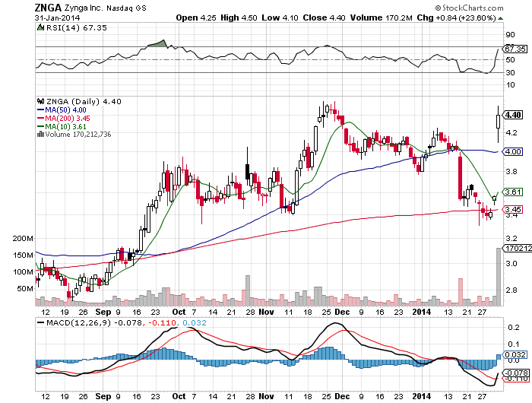Click the blue 0.032 histogram value in MACD legend
Screen dimensions: 532x403
(195, 323)
